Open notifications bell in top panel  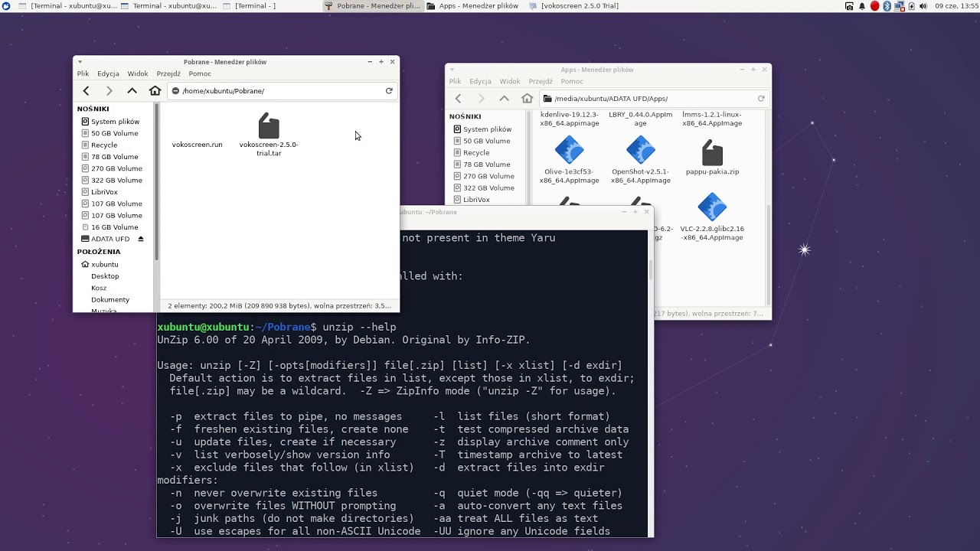click(862, 6)
